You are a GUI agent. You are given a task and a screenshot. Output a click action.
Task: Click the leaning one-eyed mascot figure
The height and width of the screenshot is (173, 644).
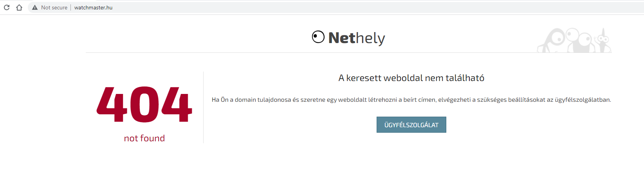[x=551, y=41]
